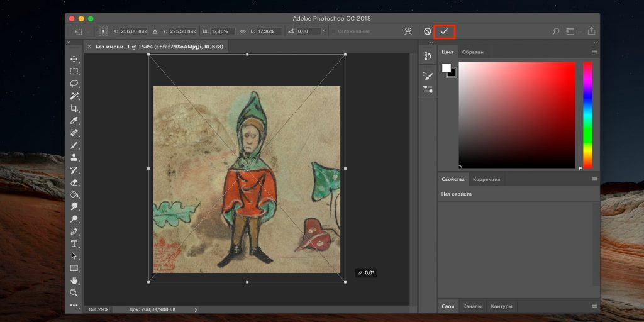Select the Zoom magnifier tool

(x=74, y=292)
